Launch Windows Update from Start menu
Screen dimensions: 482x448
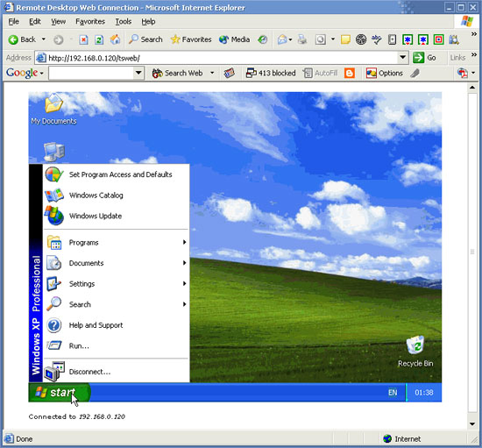tap(117, 216)
